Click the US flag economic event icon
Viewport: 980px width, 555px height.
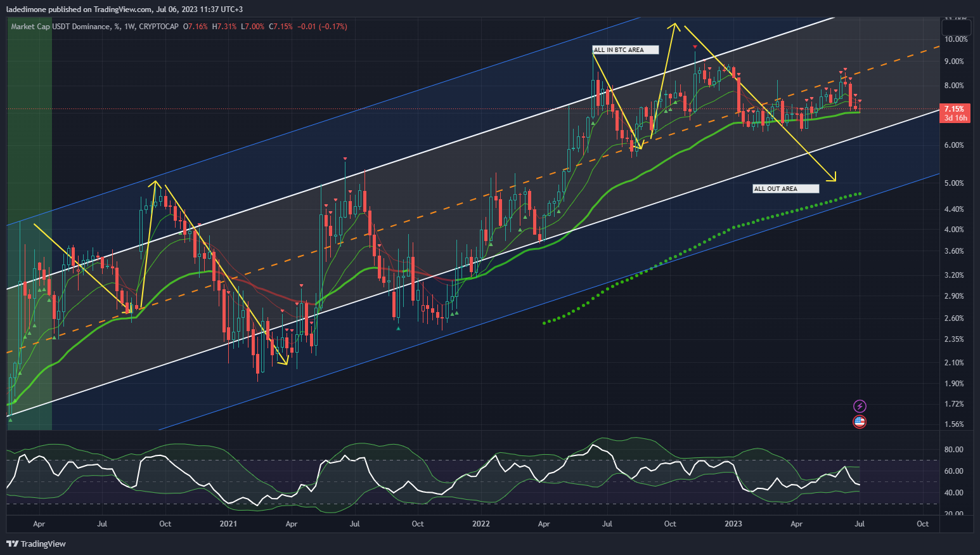(x=860, y=422)
